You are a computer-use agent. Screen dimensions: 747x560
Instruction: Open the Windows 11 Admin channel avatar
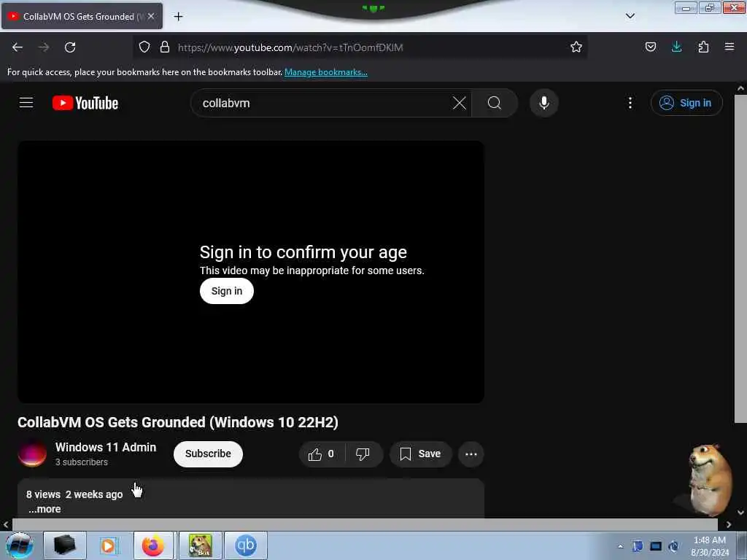click(x=32, y=454)
